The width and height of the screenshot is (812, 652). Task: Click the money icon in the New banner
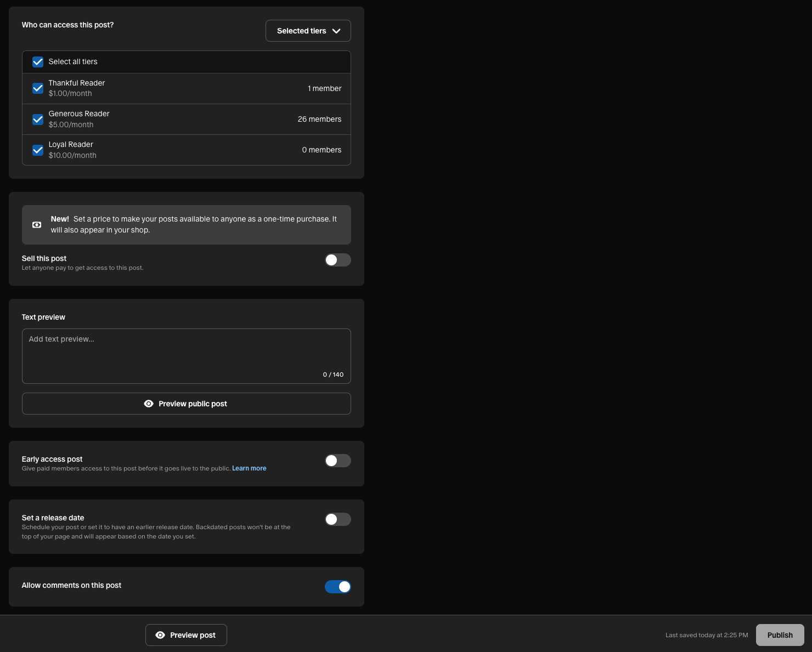coord(37,225)
